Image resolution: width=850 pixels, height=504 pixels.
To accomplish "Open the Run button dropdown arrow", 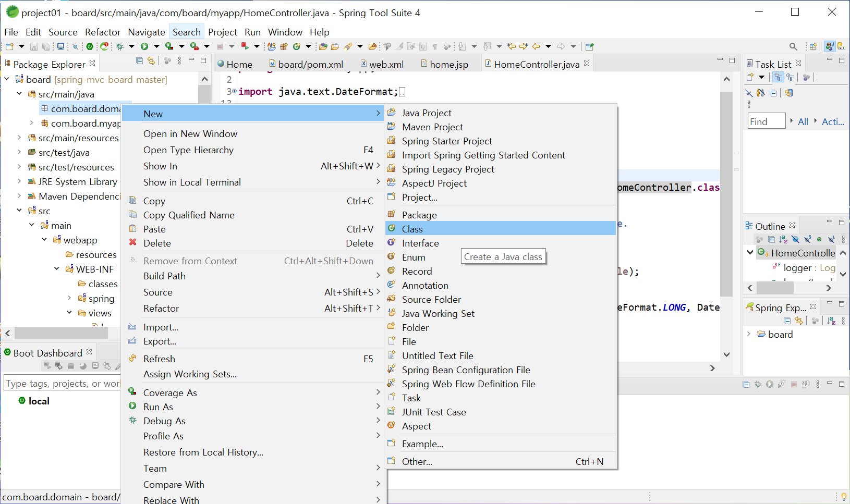I will click(156, 46).
